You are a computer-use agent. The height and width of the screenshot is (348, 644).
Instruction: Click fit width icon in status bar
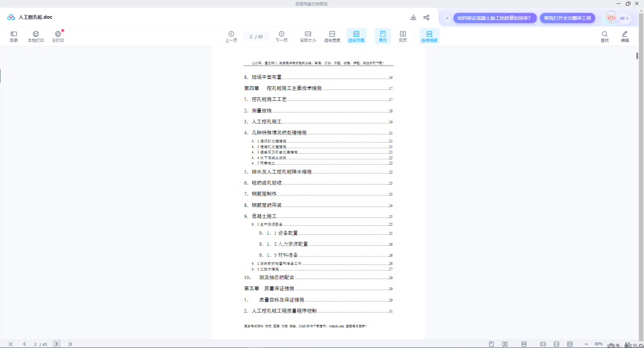pos(556,344)
